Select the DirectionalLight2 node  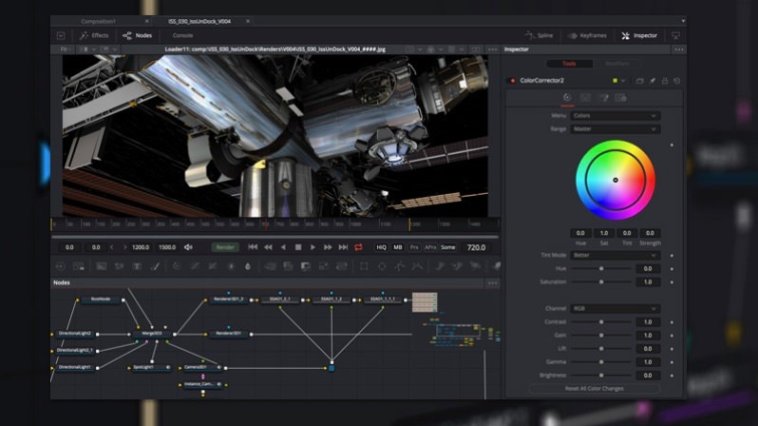click(75, 334)
